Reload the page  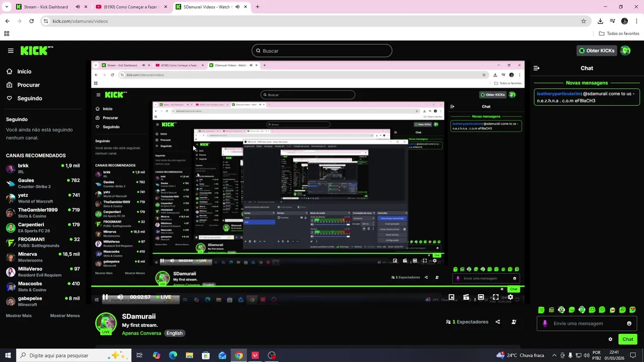(x=31, y=21)
